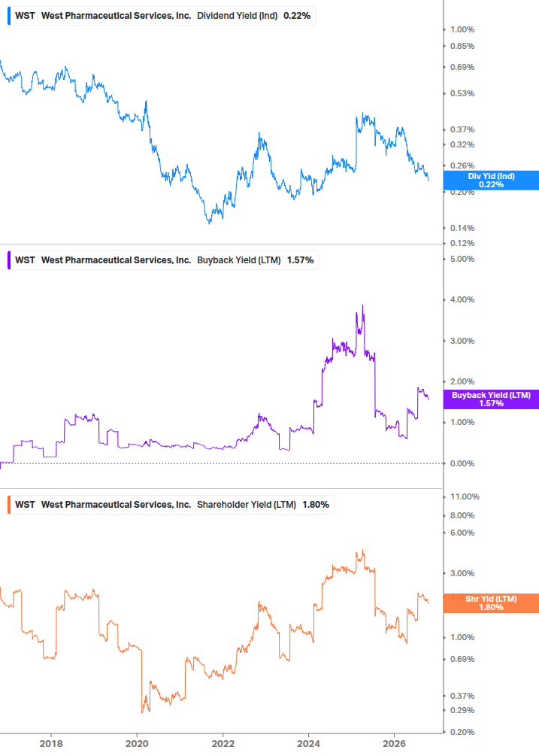Viewport: 539px width, 756px height.
Task: Click the 0.69% tick on the dividend yield axis
Action: (462, 67)
